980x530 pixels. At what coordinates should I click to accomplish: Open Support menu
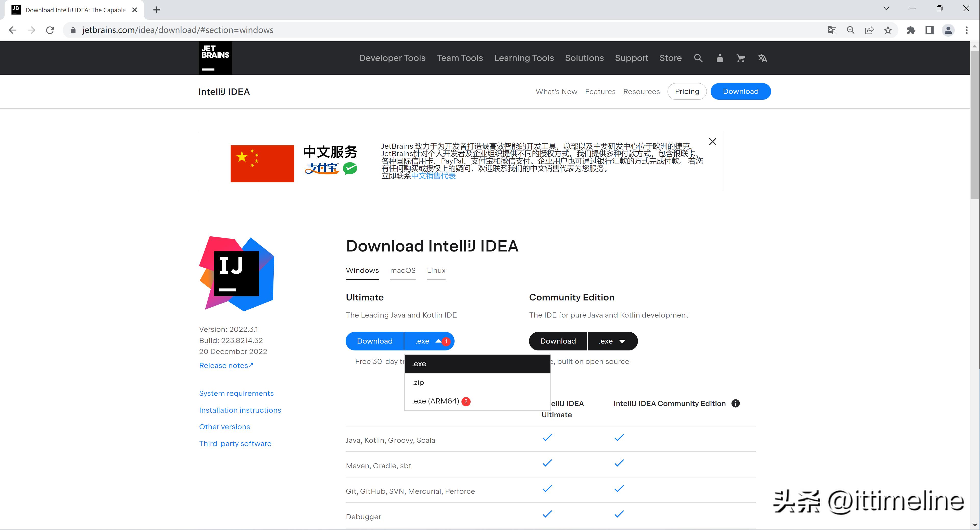(632, 58)
